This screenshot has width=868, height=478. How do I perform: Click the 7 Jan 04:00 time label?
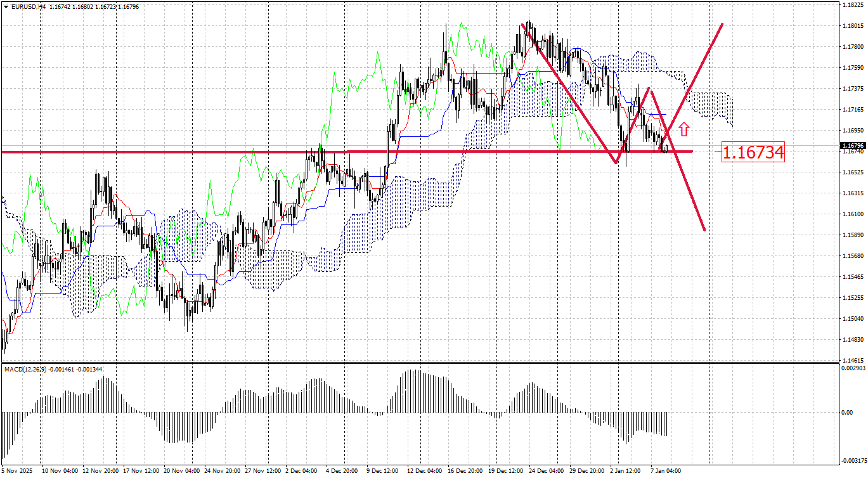click(667, 471)
